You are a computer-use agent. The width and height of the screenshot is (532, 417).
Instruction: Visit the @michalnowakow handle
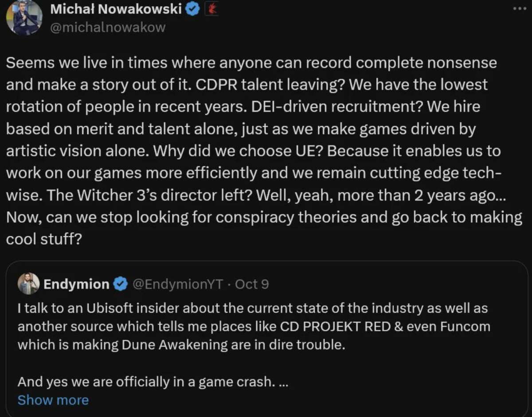[x=108, y=27]
